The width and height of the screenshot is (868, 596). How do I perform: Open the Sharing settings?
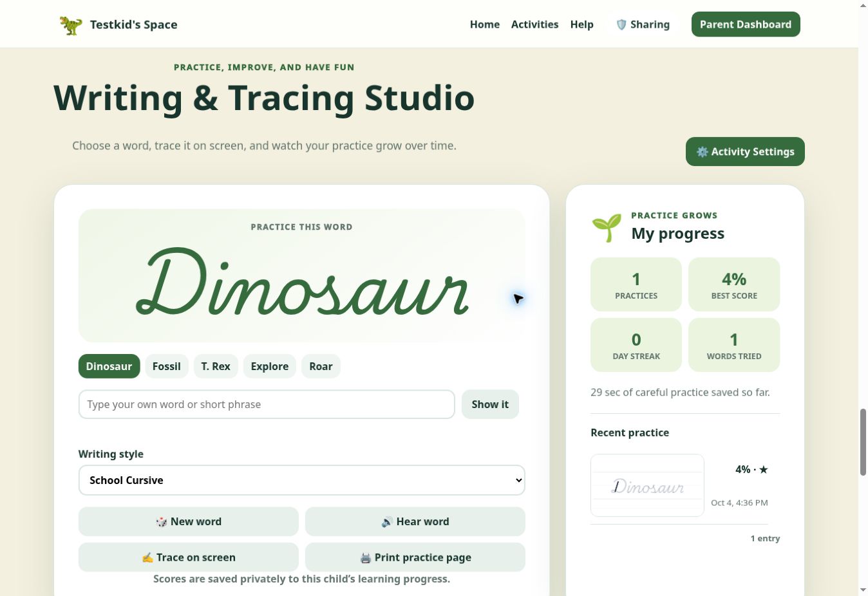(643, 24)
